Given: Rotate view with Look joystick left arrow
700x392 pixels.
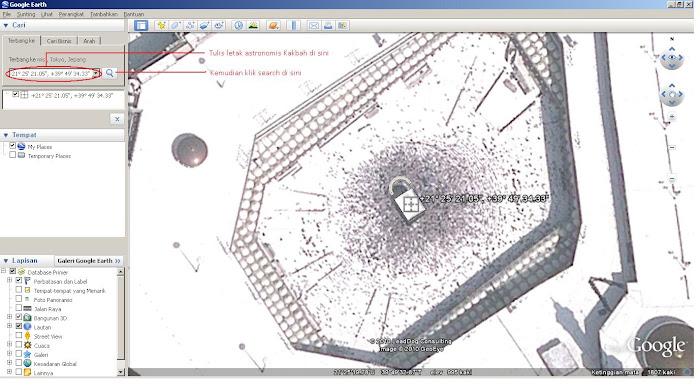Looking at the screenshot, I should 663,57.
